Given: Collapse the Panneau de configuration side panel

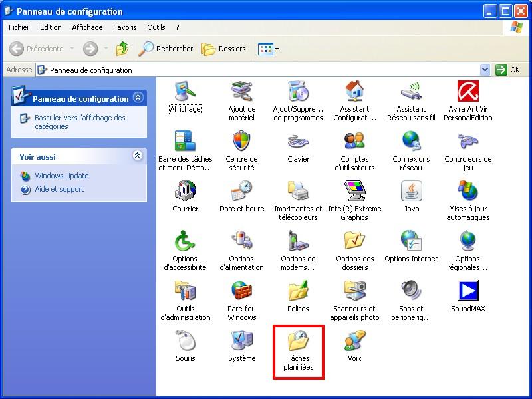Looking at the screenshot, I should 138,98.
